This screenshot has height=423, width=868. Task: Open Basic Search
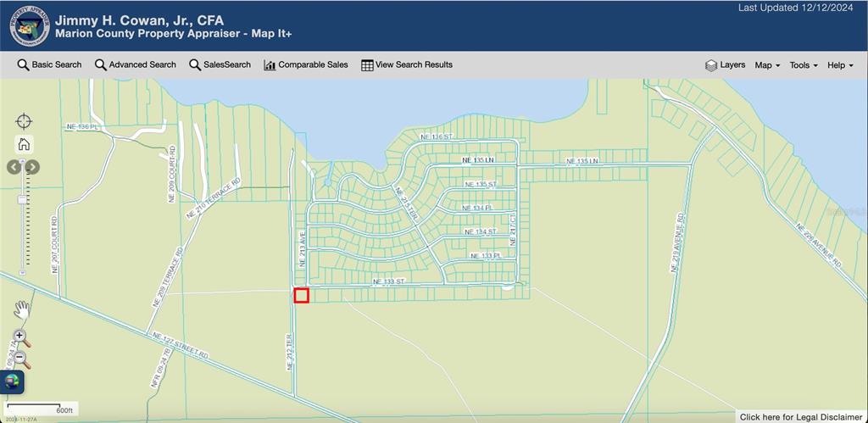[49, 65]
